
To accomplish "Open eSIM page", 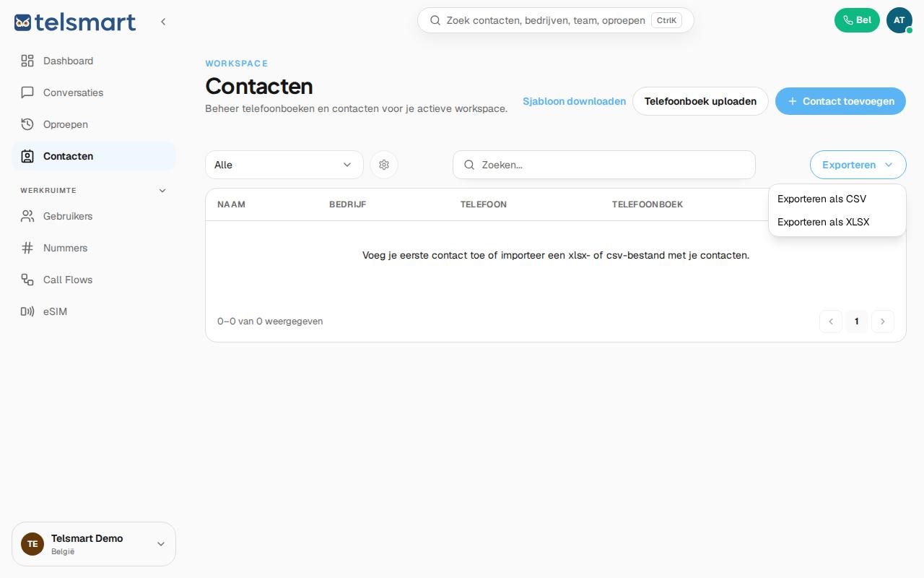I will [x=94, y=311].
